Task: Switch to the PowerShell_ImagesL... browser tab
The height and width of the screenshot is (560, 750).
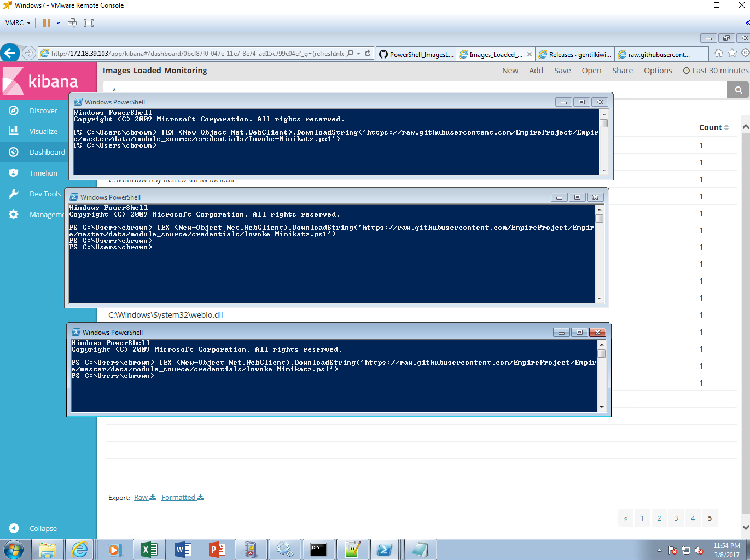Action: click(416, 54)
